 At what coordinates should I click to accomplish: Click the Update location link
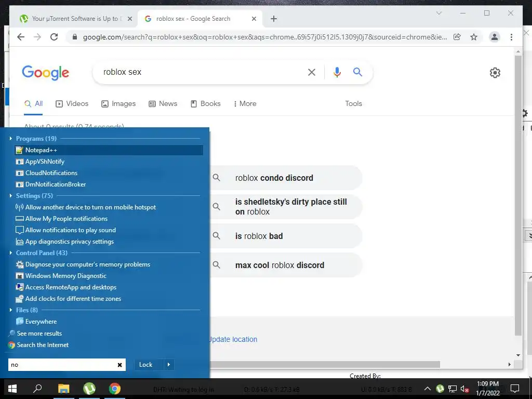coord(233,340)
